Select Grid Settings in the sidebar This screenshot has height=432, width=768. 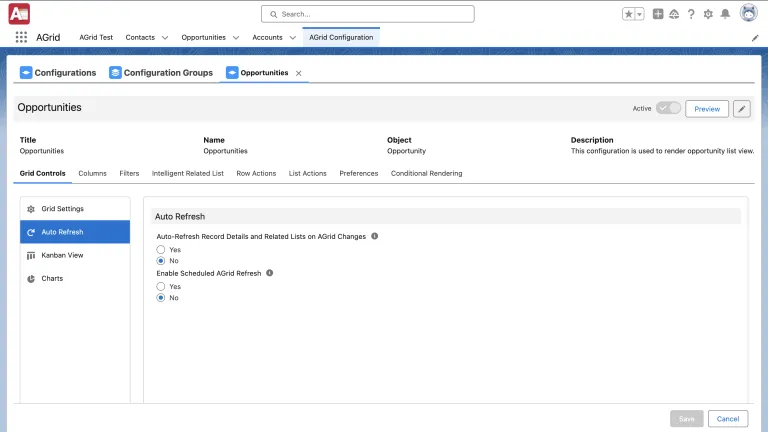click(75, 209)
